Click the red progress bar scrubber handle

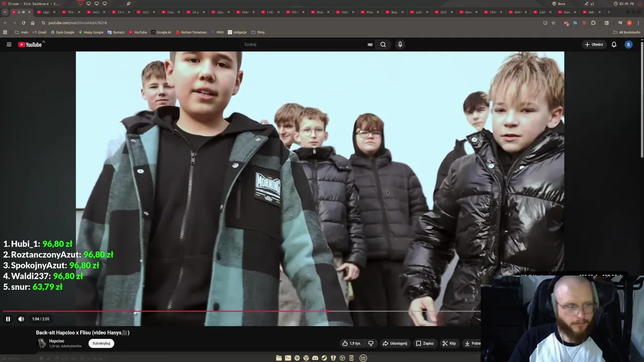click(328, 311)
